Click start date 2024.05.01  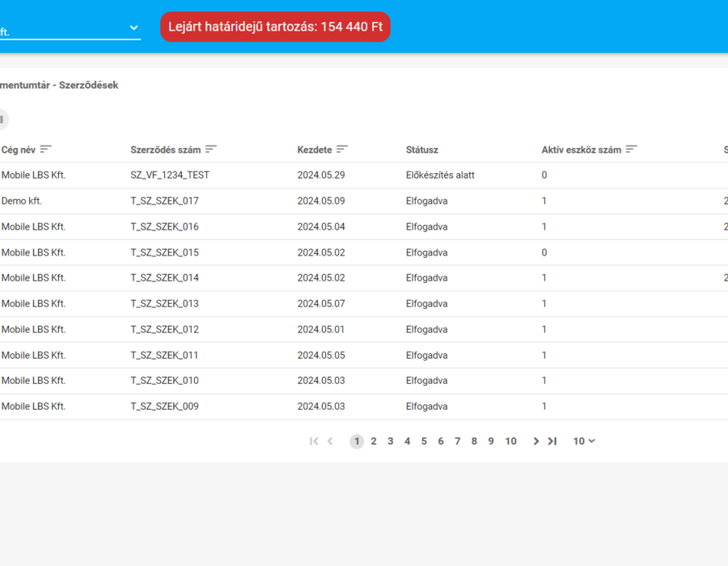point(321,329)
